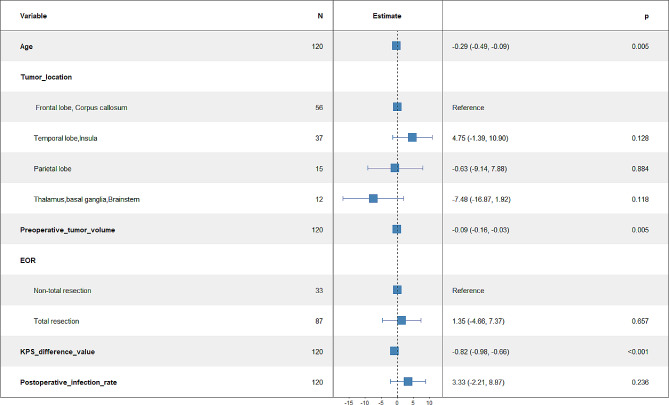Click the KPS_difference_value estimate square
Image resolution: width=669 pixels, height=405 pixels.
pyautogui.click(x=394, y=351)
